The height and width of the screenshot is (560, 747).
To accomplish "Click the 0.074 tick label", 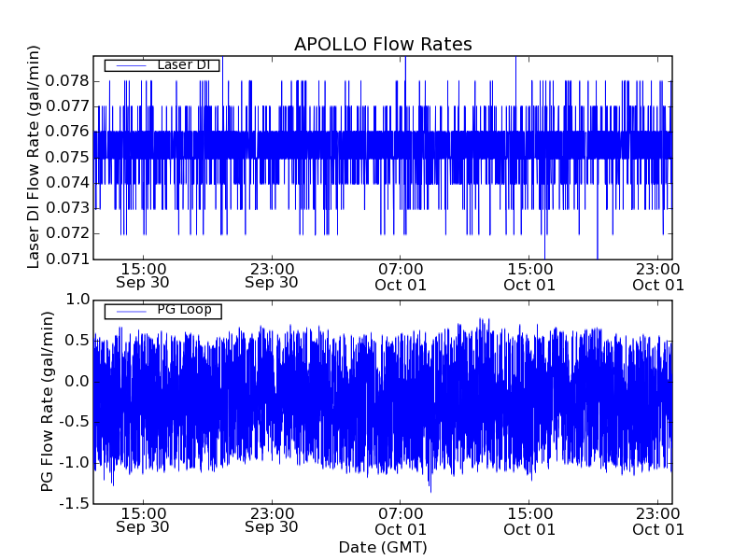I will pyautogui.click(x=67, y=183).
